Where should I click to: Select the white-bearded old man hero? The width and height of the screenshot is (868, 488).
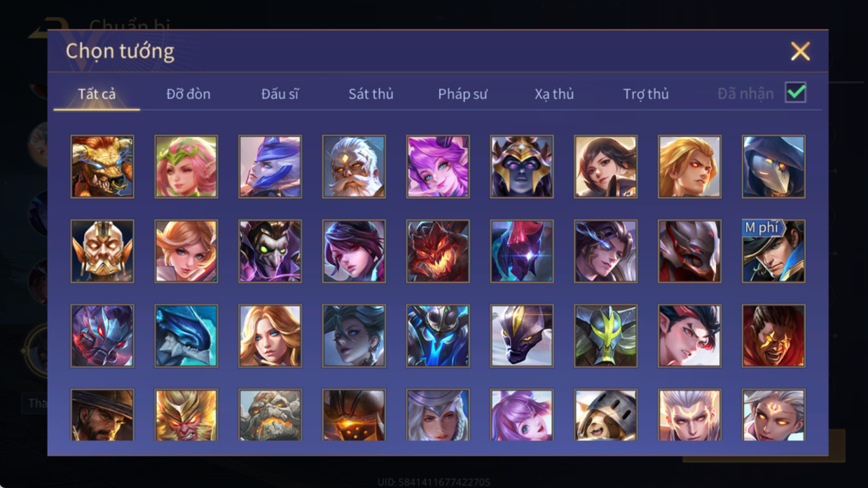[x=354, y=167]
